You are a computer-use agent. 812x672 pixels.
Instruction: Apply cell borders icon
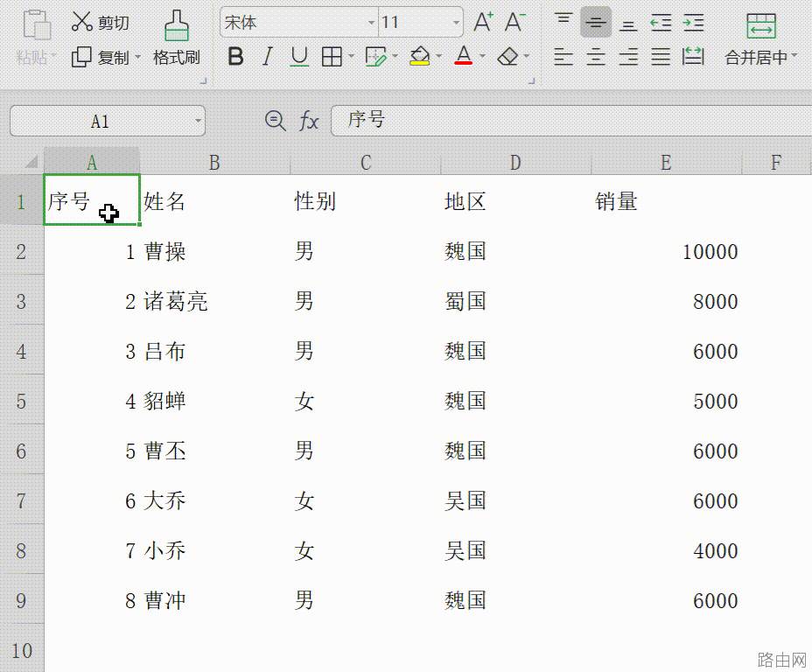[332, 56]
